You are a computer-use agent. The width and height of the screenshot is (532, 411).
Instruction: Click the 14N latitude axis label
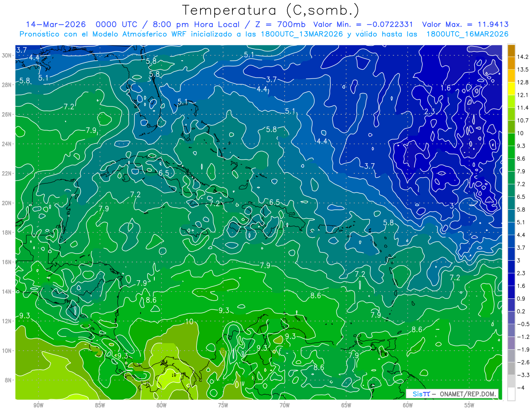pyautogui.click(x=7, y=292)
